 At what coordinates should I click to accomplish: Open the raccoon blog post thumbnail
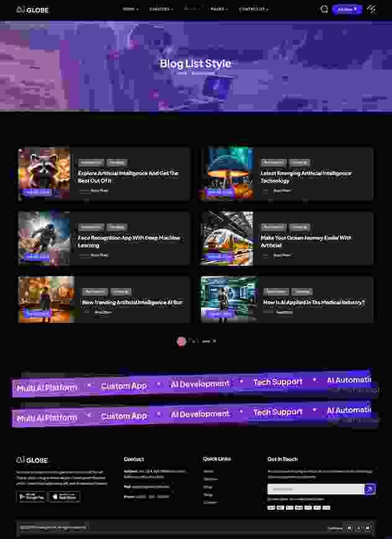[44, 173]
